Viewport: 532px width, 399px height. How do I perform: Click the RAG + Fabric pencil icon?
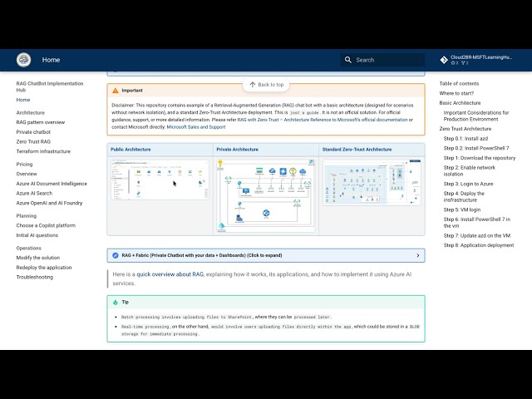tap(116, 255)
